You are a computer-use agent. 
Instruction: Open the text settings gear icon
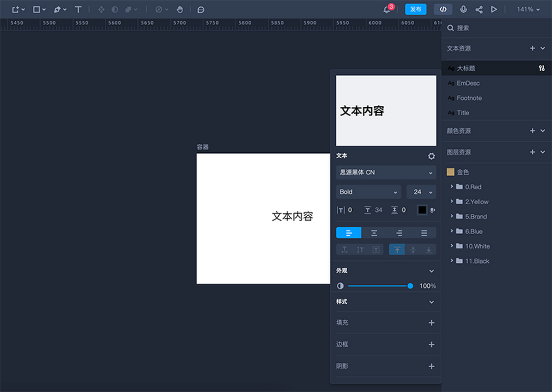click(431, 156)
